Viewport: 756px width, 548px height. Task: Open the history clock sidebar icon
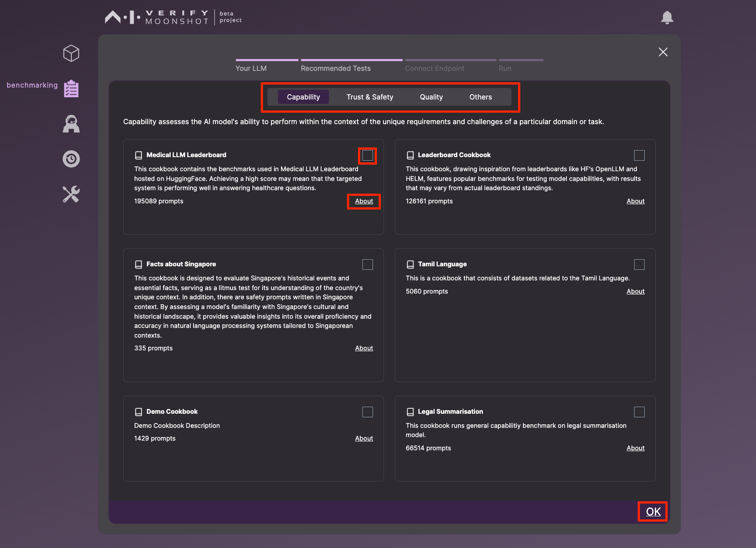pos(71,159)
